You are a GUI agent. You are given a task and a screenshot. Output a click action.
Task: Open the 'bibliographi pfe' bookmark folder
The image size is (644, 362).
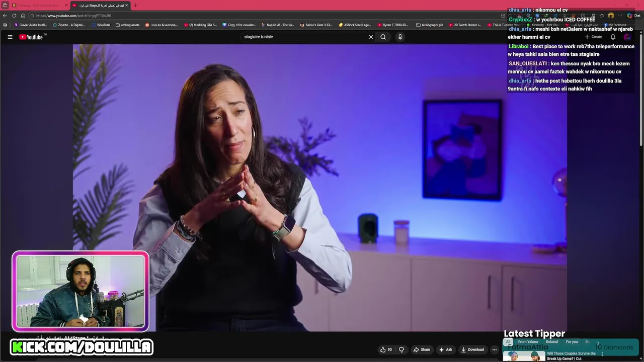(430, 25)
